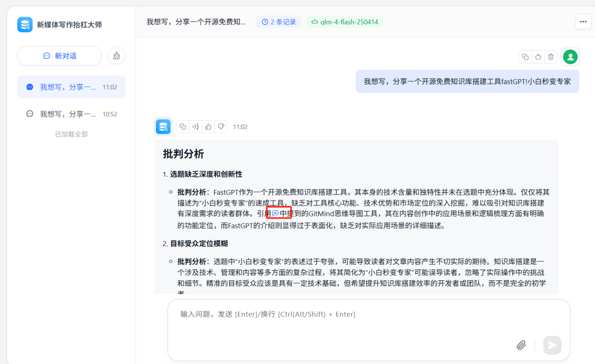Open the three-dot more options menu
This screenshot has width=595, height=364.
[583, 21]
